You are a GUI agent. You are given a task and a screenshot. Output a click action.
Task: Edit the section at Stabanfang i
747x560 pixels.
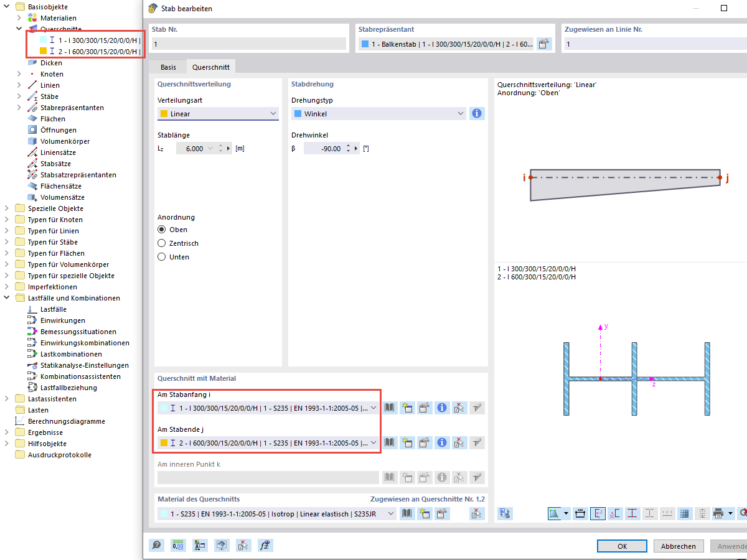click(x=425, y=408)
